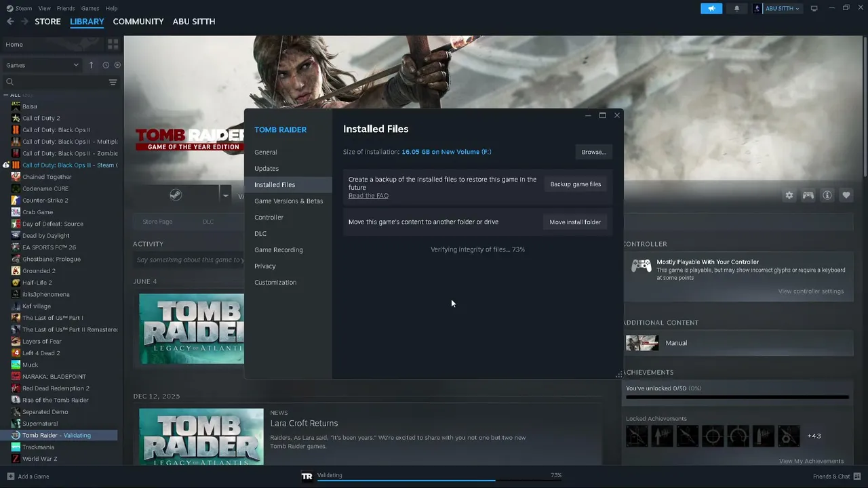
Task: Click the Say something activity input field
Action: 189,260
